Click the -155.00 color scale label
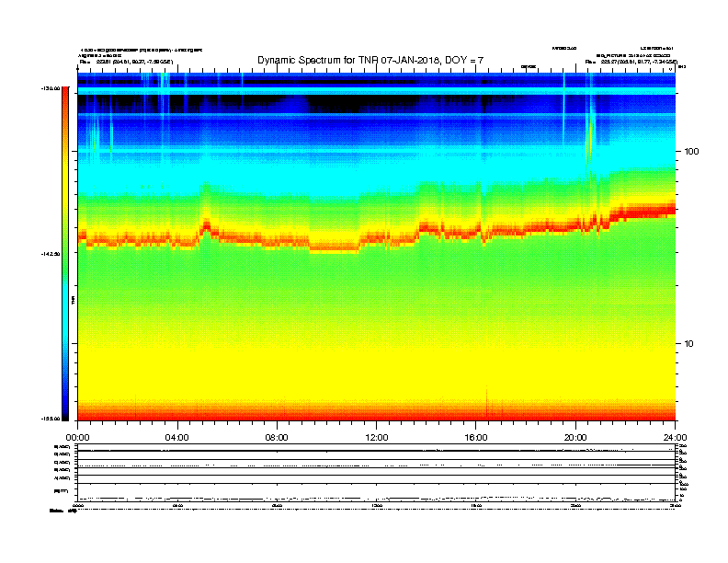The width and height of the screenshot is (728, 563). 51,419
